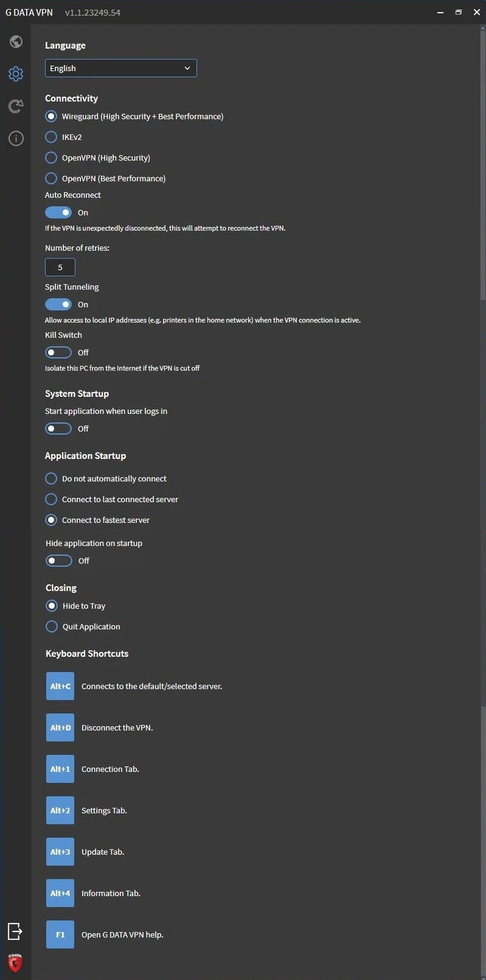Viewport: 486px width, 980px height.
Task: Maximize the G DATA VPN window
Action: (459, 12)
